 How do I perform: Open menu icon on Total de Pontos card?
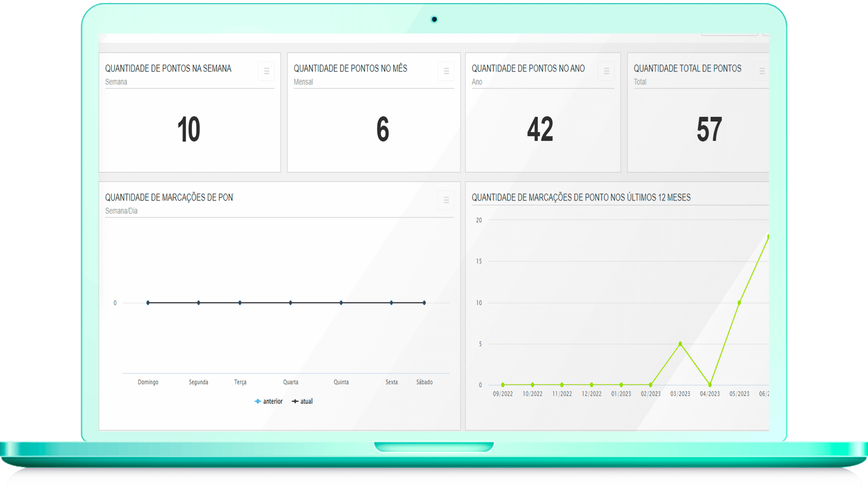coord(762,71)
